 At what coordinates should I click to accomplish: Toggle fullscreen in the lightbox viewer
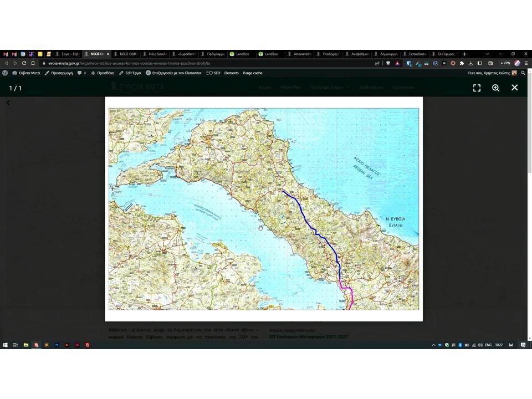pyautogui.click(x=477, y=88)
